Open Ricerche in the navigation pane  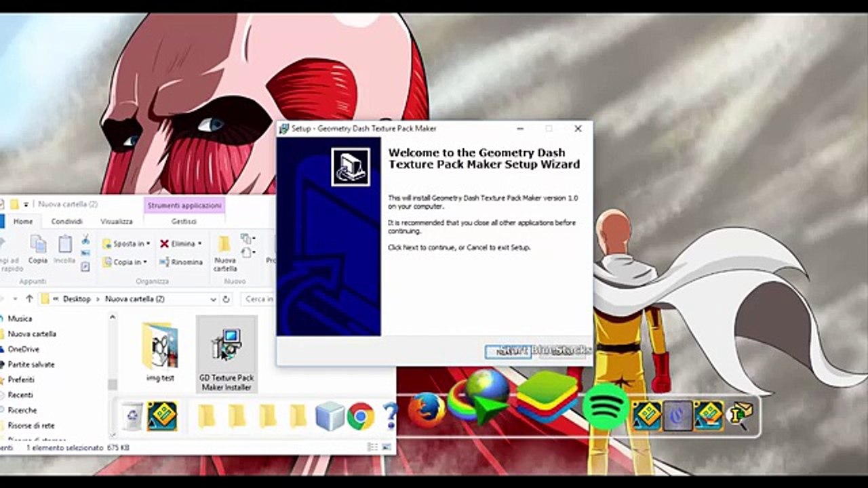pyautogui.click(x=22, y=410)
